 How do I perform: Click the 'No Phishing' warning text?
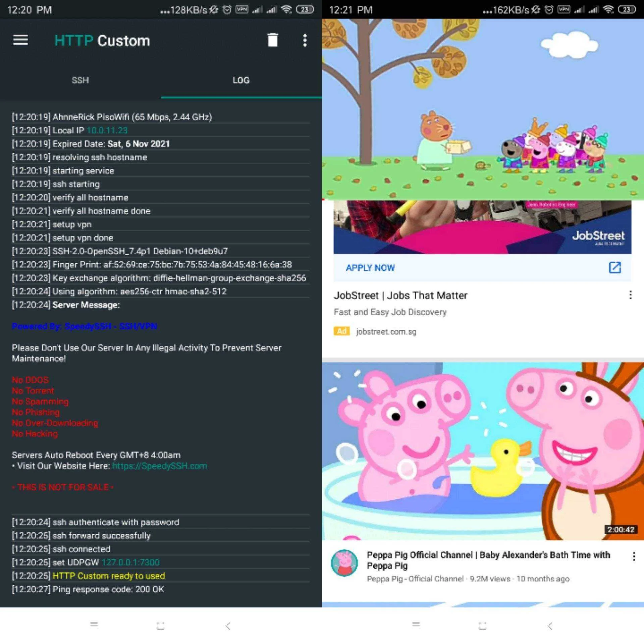pos(36,412)
